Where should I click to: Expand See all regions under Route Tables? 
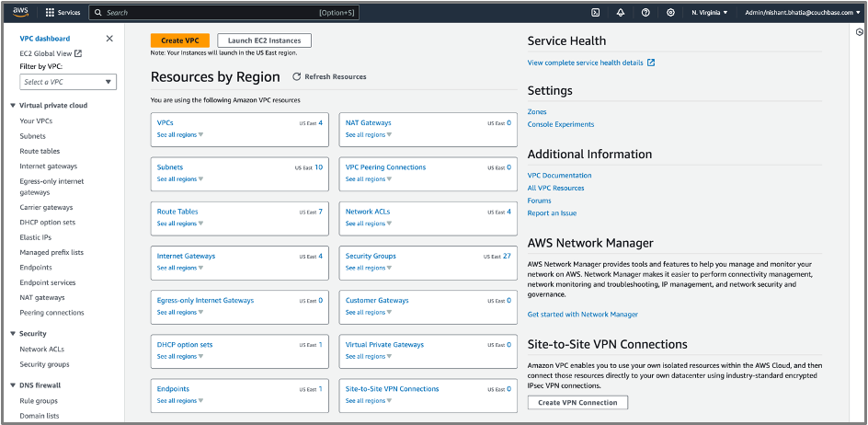point(180,224)
